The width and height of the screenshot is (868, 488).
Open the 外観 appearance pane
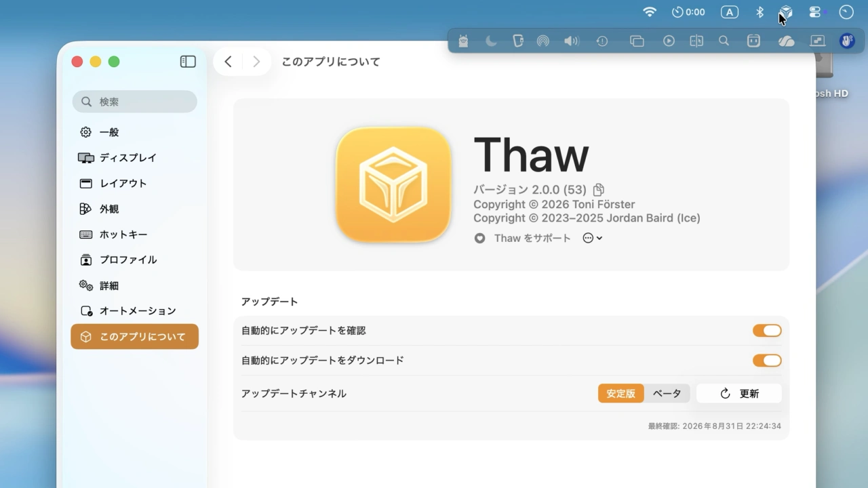tap(134, 209)
